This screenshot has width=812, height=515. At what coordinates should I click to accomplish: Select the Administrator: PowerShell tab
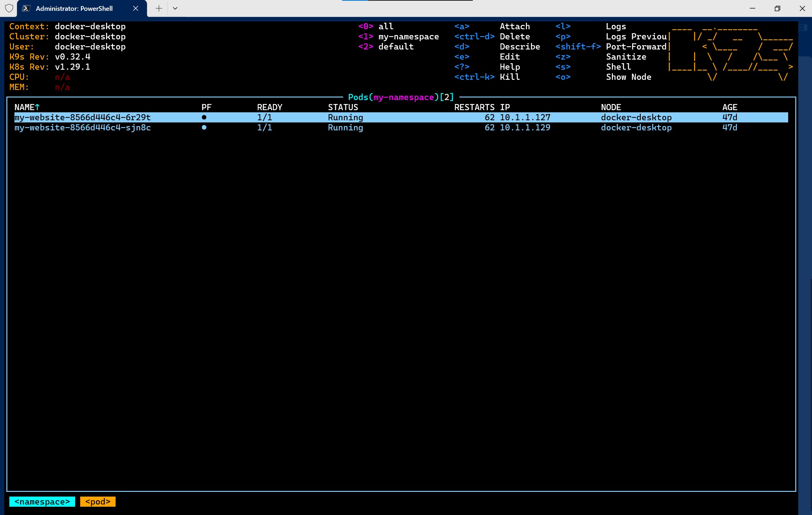(74, 8)
